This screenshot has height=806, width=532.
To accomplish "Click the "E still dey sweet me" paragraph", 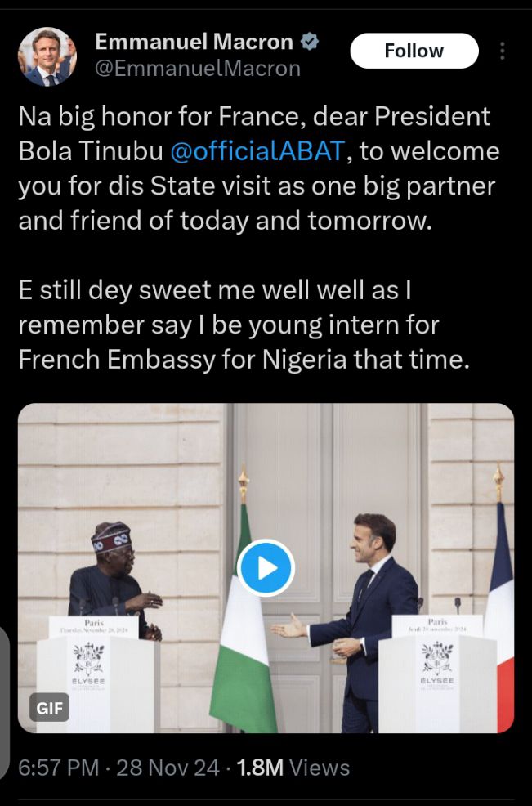I will (244, 325).
